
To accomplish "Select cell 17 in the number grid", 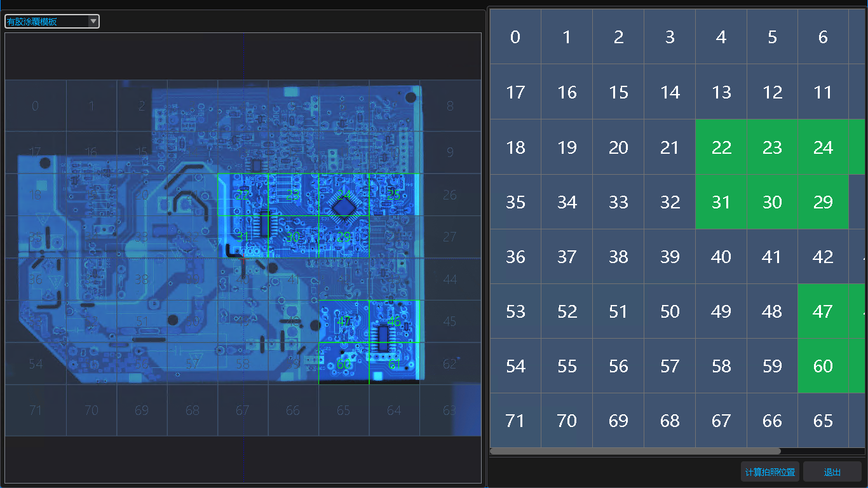I will [x=515, y=93].
